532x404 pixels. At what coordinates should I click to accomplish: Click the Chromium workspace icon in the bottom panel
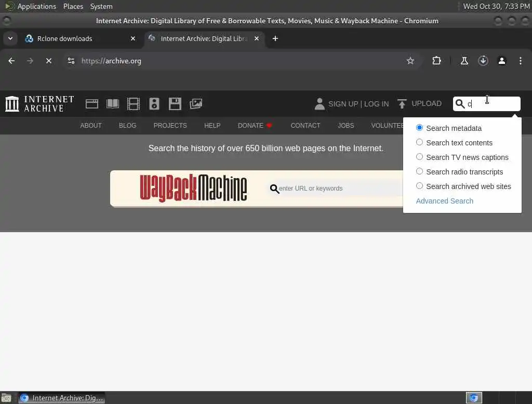pyautogui.click(x=474, y=398)
